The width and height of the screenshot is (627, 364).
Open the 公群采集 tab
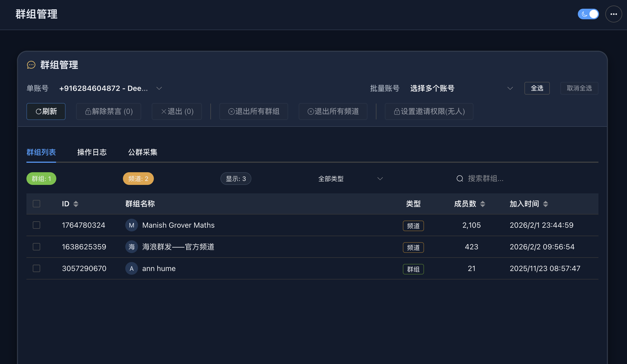tap(142, 152)
